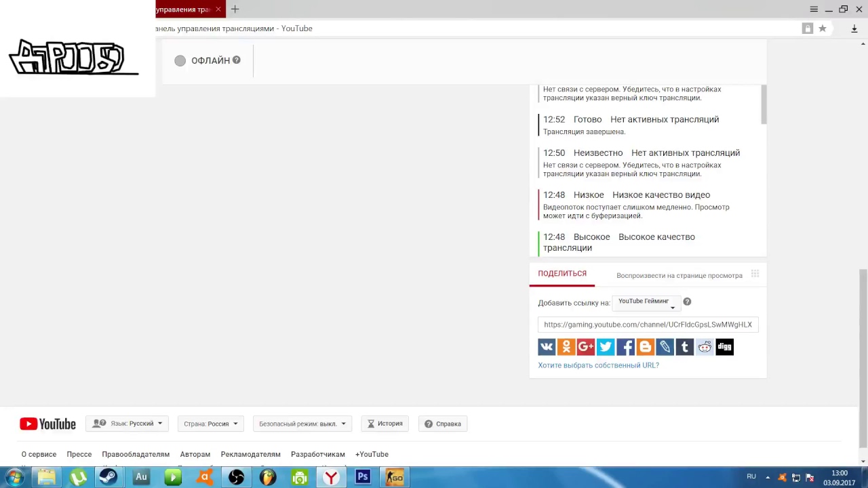
Task: Open Steam from the taskbar
Action: [108, 477]
